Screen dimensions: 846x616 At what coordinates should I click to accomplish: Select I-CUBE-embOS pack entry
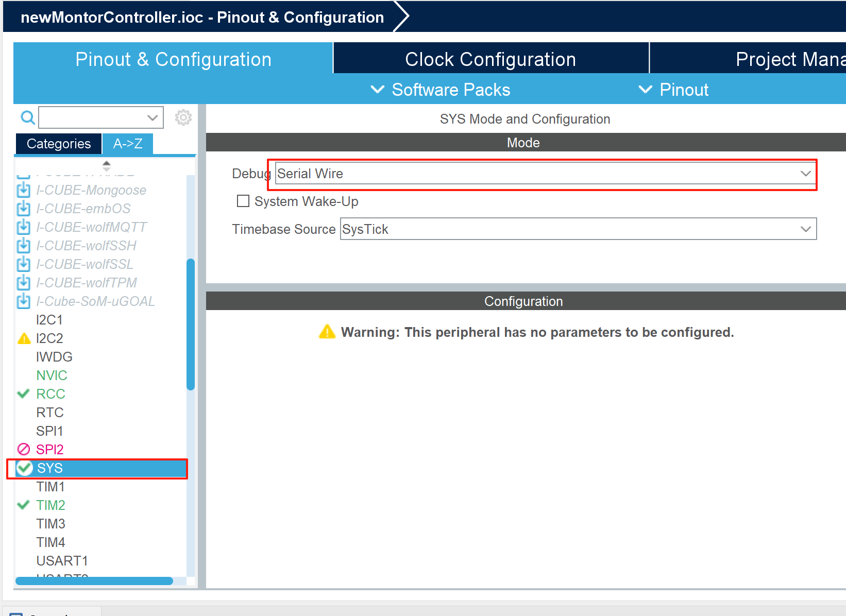pos(83,209)
